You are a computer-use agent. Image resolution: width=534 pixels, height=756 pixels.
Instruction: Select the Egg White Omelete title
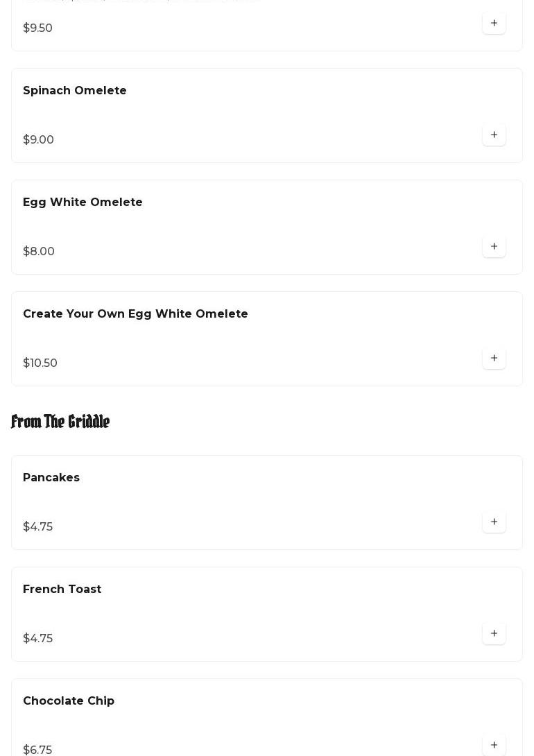(x=83, y=203)
